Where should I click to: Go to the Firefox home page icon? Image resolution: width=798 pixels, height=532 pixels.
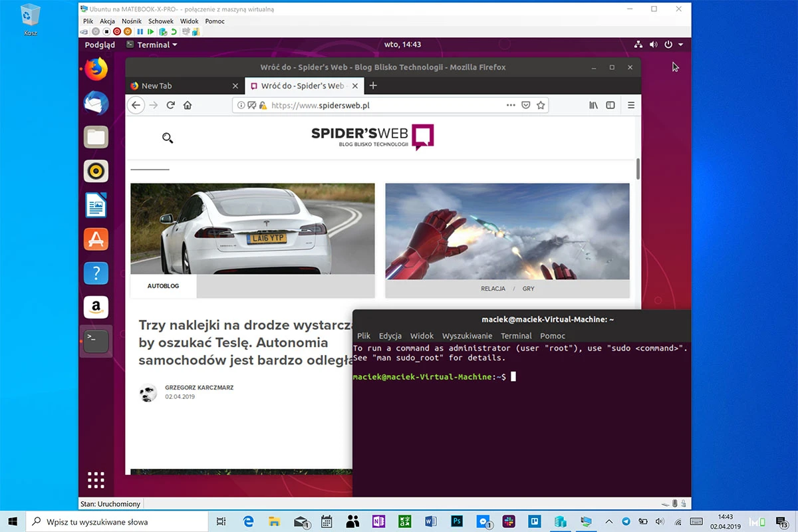pos(188,105)
